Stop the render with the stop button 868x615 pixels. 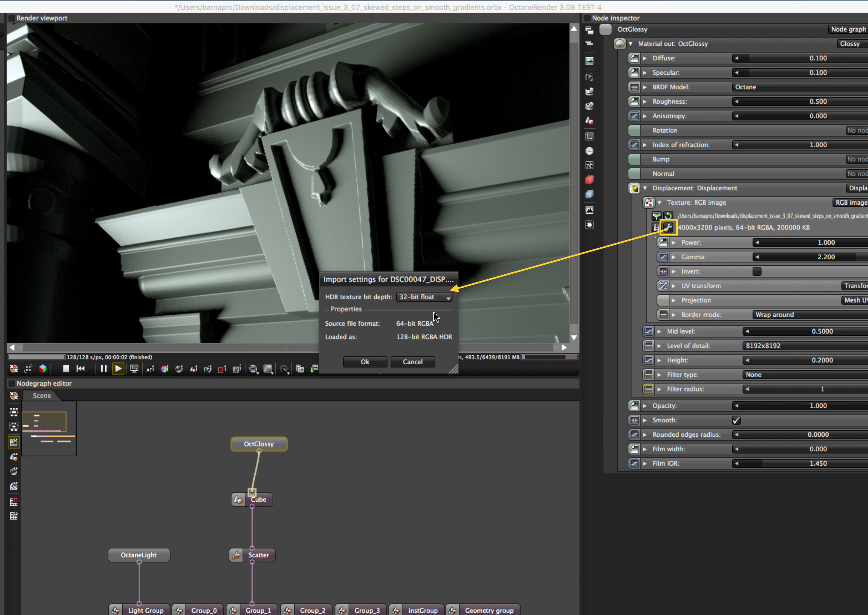click(x=66, y=368)
